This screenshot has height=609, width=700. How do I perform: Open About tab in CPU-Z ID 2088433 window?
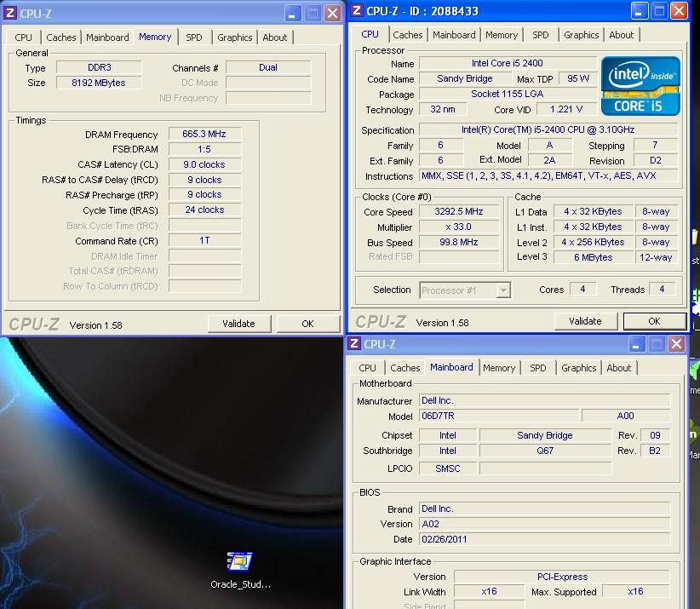click(x=622, y=35)
